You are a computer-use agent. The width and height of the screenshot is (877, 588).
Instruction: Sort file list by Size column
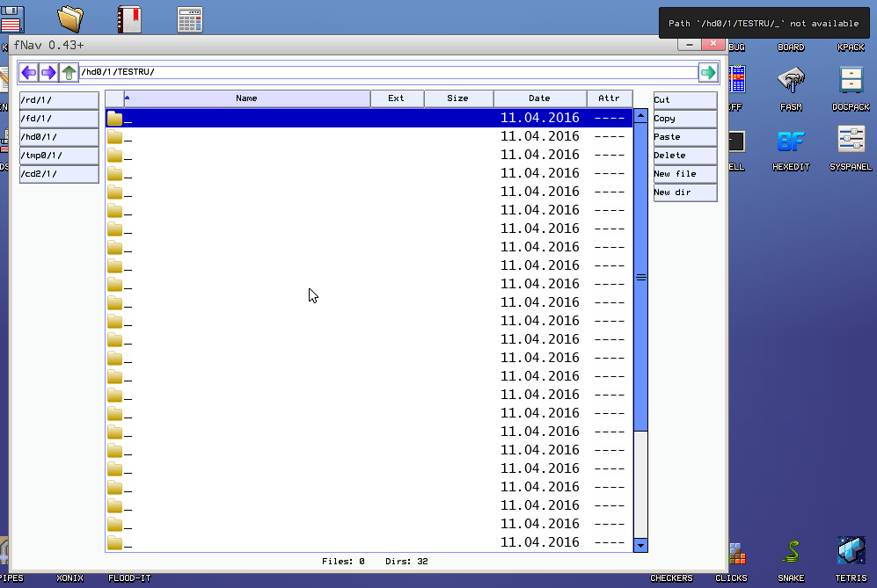tap(457, 98)
